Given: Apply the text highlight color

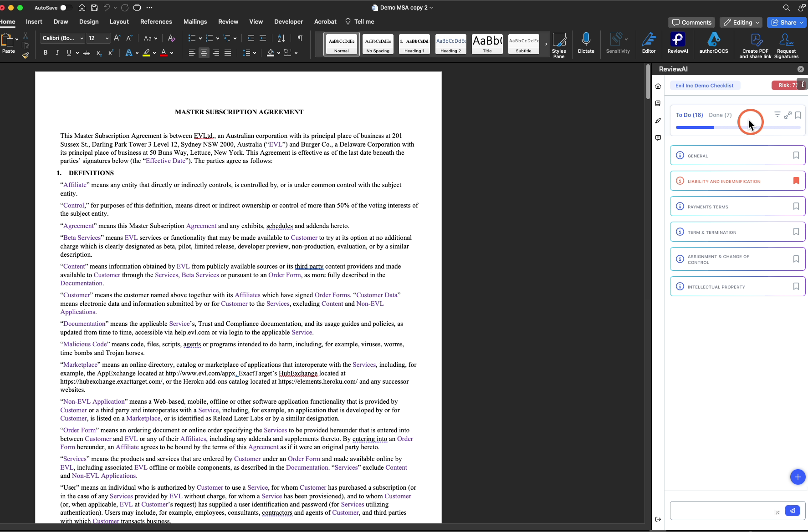Looking at the screenshot, I should [146, 53].
